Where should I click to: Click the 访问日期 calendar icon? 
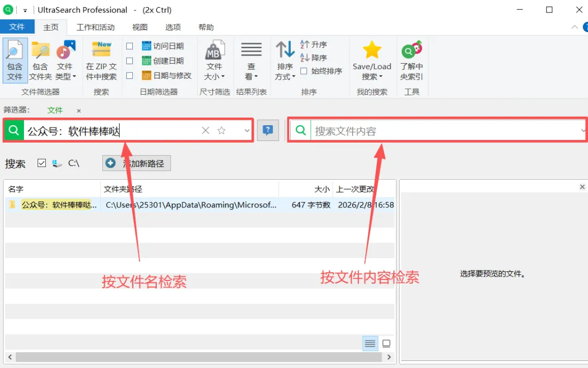point(146,46)
